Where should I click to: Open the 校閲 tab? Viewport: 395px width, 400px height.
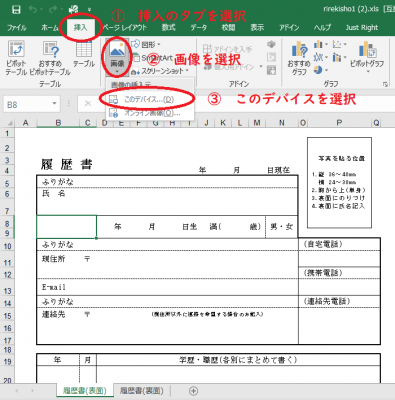point(228,28)
